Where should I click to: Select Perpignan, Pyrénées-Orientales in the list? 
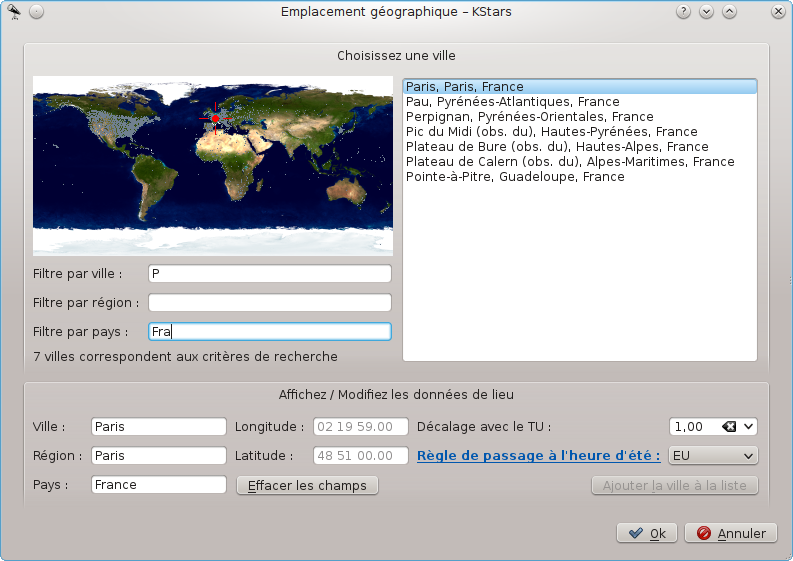point(529,117)
